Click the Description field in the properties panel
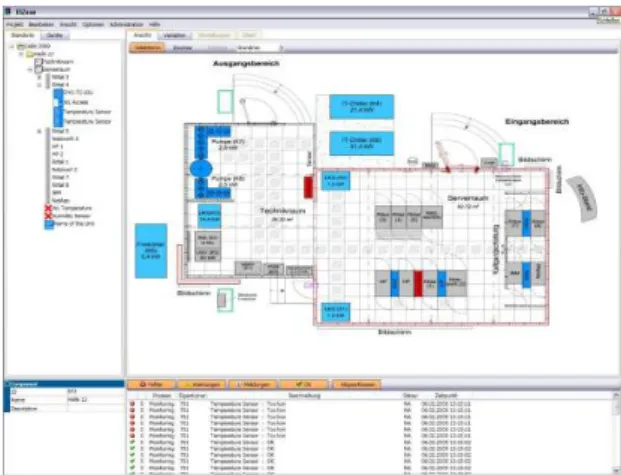The image size is (621, 475). pyautogui.click(x=96, y=408)
